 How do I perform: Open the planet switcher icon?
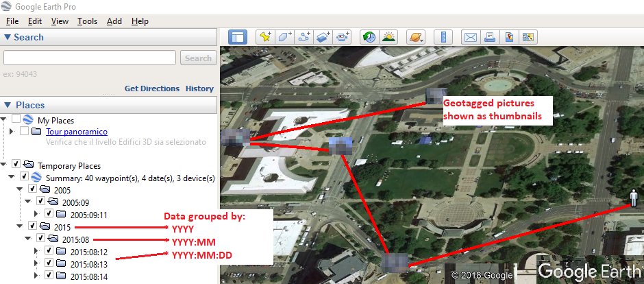(x=416, y=37)
